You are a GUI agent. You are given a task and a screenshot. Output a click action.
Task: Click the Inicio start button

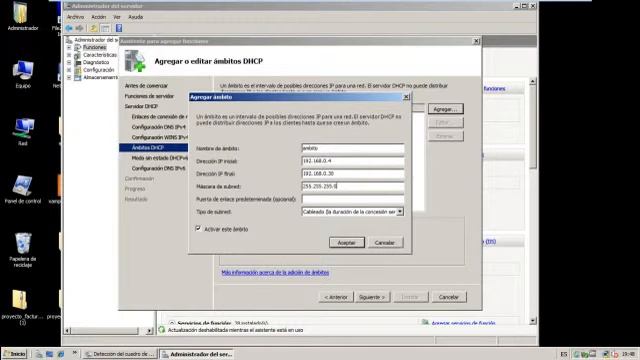point(15,354)
